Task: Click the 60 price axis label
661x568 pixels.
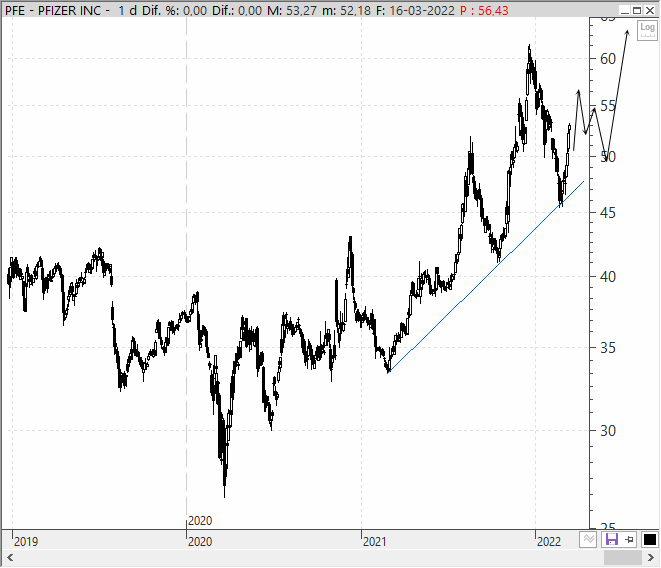Action: tap(608, 59)
